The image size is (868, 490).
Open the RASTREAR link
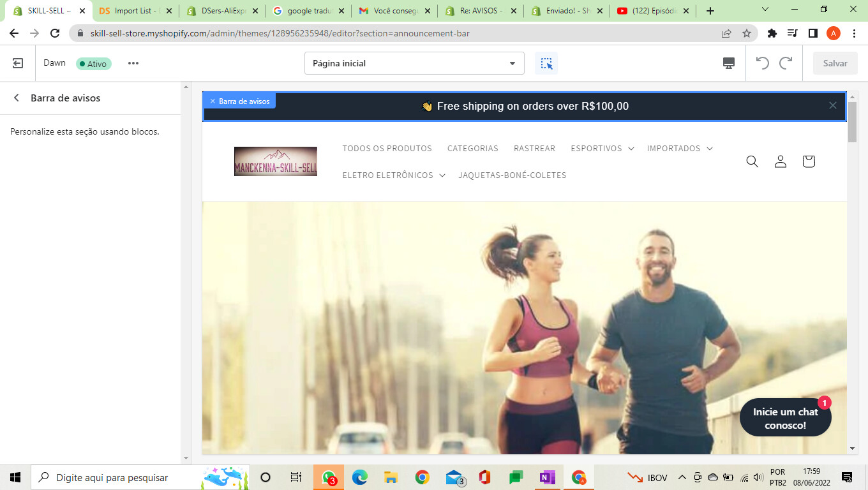point(535,148)
